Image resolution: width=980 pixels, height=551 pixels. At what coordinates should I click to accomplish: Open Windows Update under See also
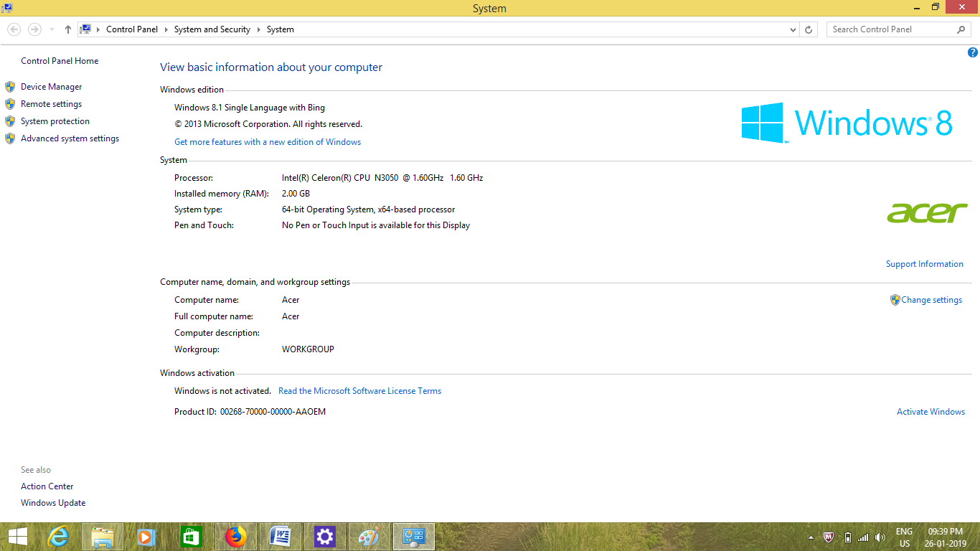point(53,503)
